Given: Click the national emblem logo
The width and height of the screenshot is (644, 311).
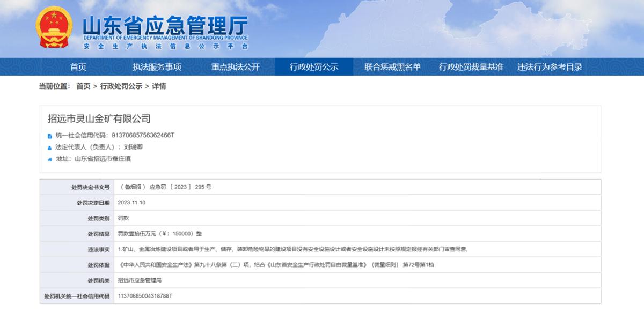Looking at the screenshot, I should pos(55,28).
